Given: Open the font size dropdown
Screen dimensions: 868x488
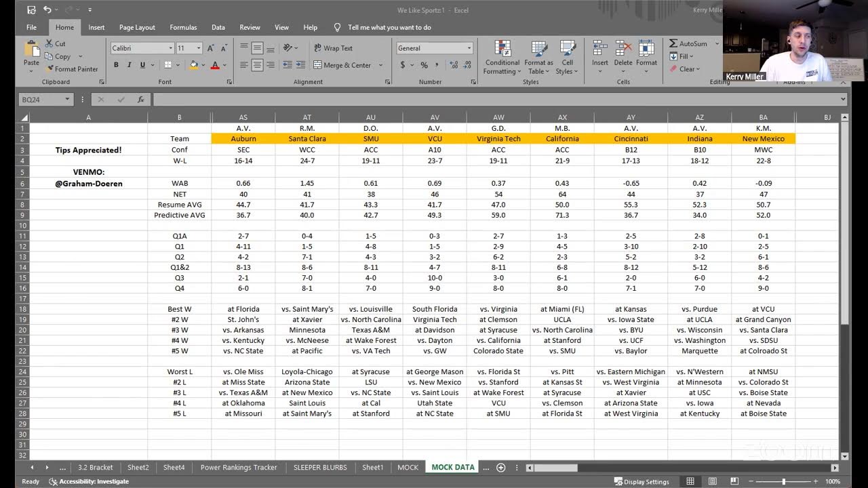Looking at the screenshot, I should (199, 48).
